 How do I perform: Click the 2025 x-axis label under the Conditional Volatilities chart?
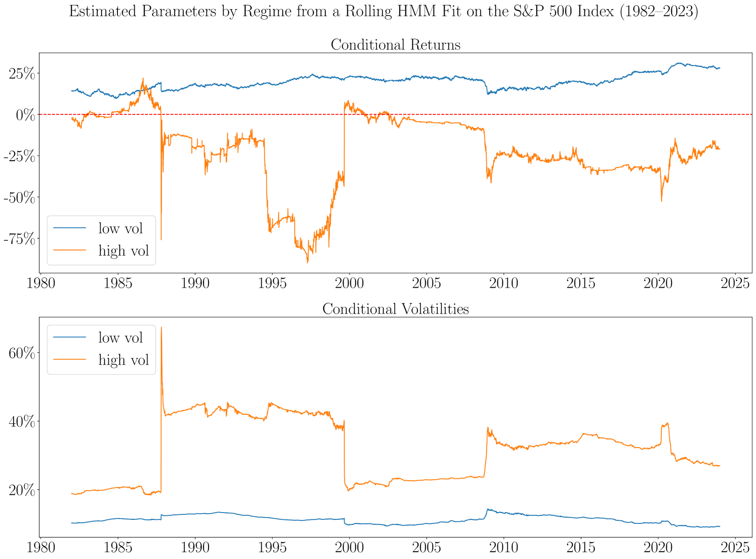click(x=735, y=547)
